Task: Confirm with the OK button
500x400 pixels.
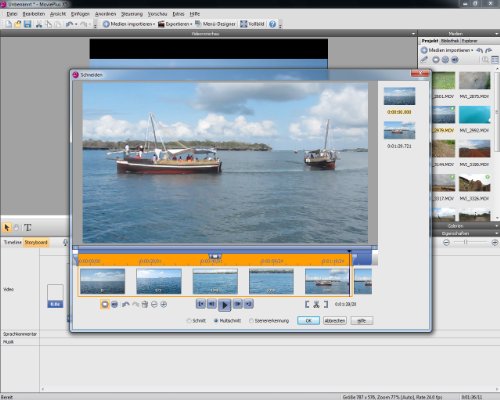Action: pos(308,321)
